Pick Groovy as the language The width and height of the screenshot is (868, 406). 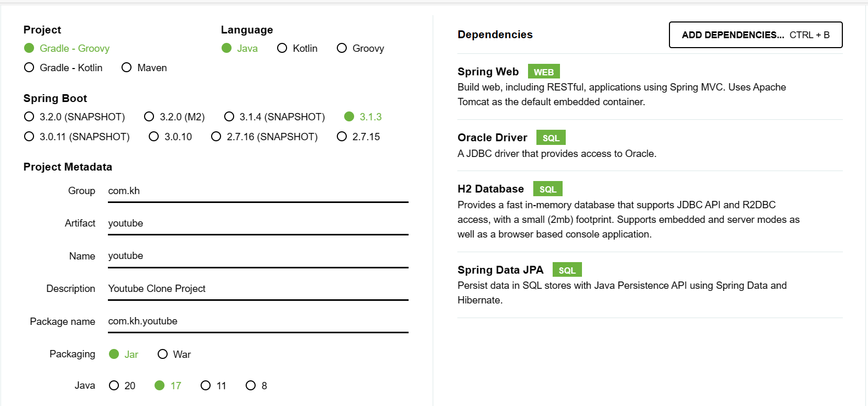click(342, 48)
